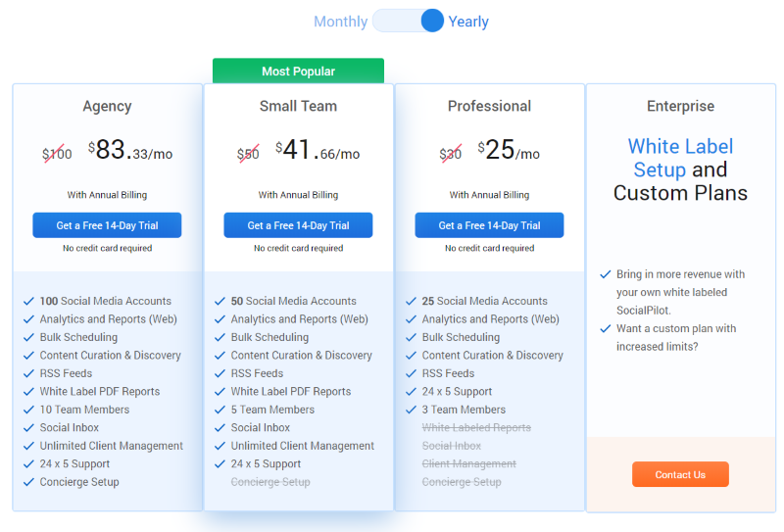Screen dimensions: 784x532
Task: Click checkmark beside Agency Concierge Setup
Action: (x=28, y=482)
